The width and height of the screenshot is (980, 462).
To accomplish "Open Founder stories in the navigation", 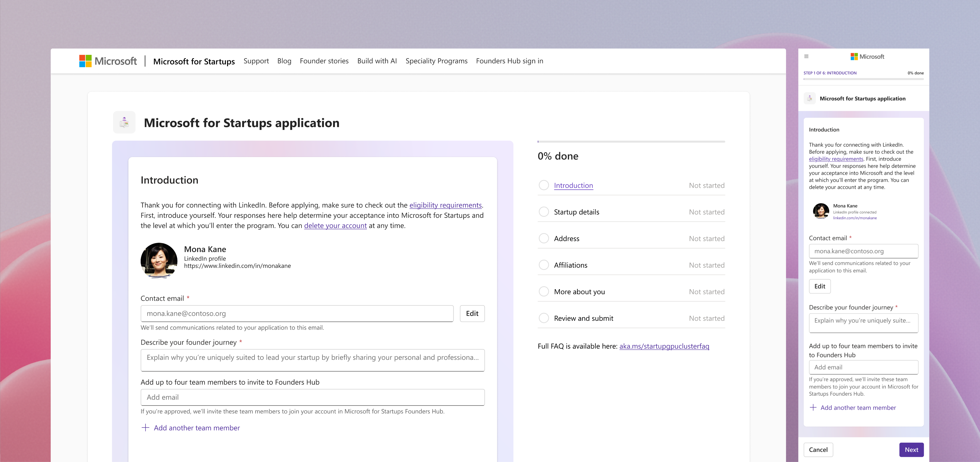I will (324, 61).
